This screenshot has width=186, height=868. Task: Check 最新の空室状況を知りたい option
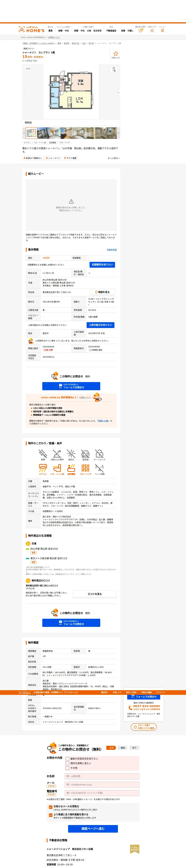click(x=68, y=758)
